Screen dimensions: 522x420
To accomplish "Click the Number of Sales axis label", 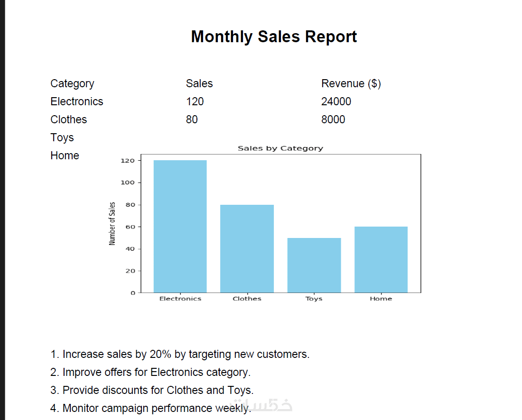I will [x=112, y=223].
